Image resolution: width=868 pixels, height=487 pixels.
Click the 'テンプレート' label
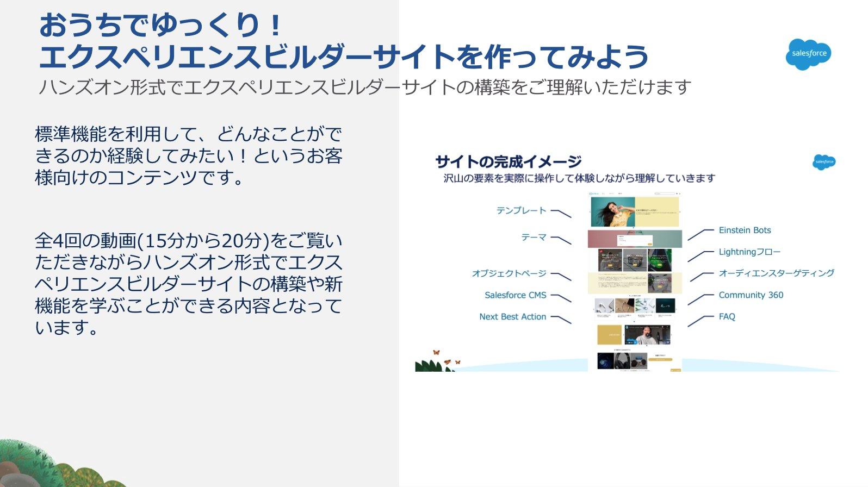click(521, 210)
